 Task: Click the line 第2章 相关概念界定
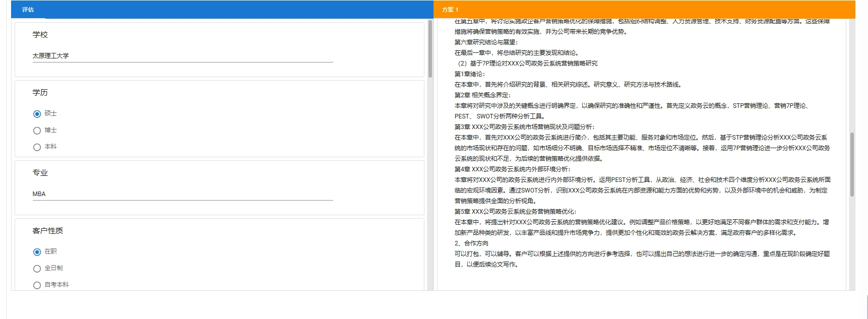[482, 95]
